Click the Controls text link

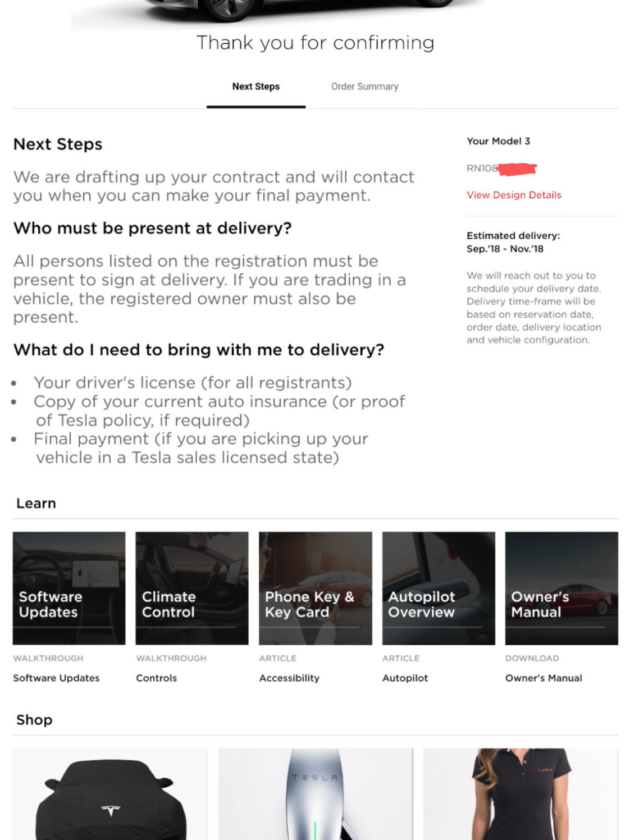[156, 678]
